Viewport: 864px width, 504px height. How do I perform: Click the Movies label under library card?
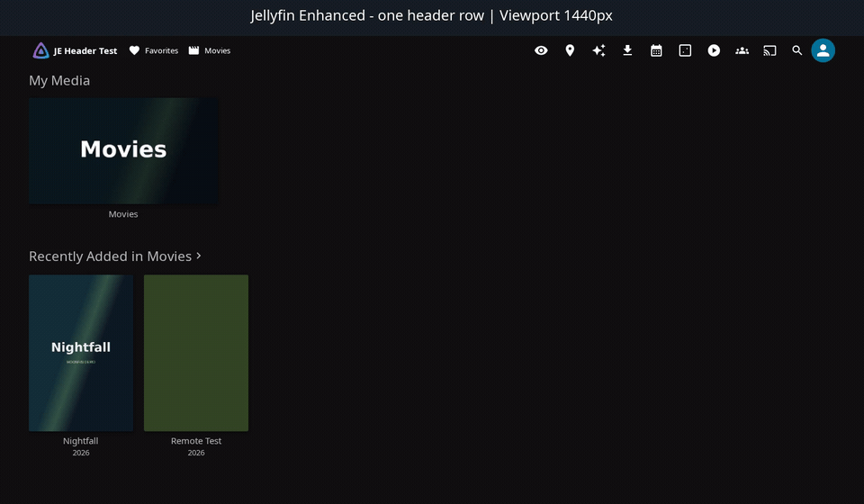(x=123, y=214)
